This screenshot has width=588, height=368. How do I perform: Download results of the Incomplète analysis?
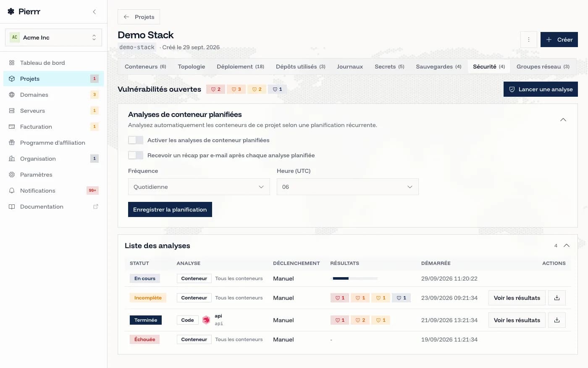[557, 298]
